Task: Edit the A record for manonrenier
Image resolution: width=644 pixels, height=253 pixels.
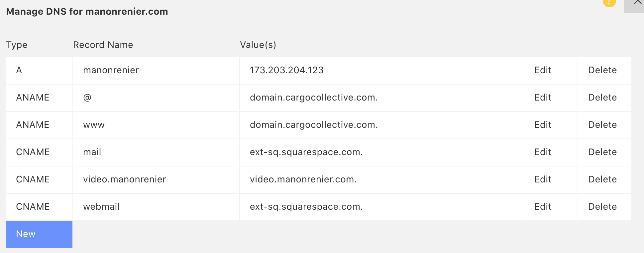Action: (x=543, y=70)
